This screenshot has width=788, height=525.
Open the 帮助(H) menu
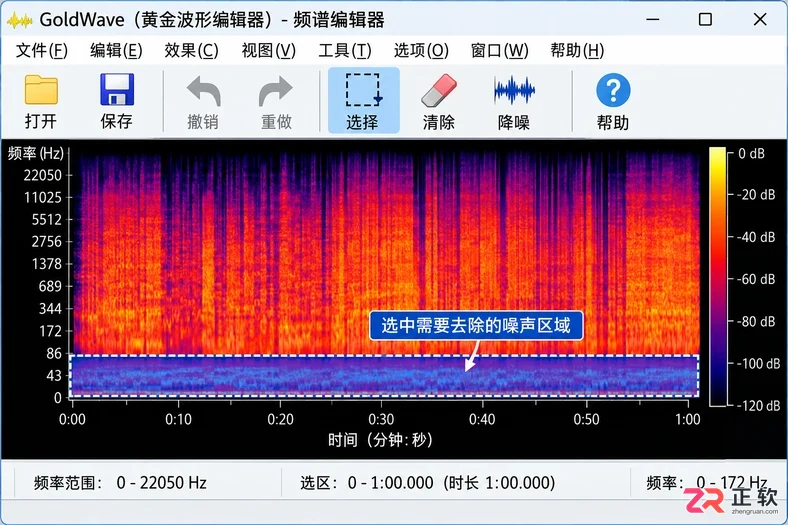tap(577, 50)
